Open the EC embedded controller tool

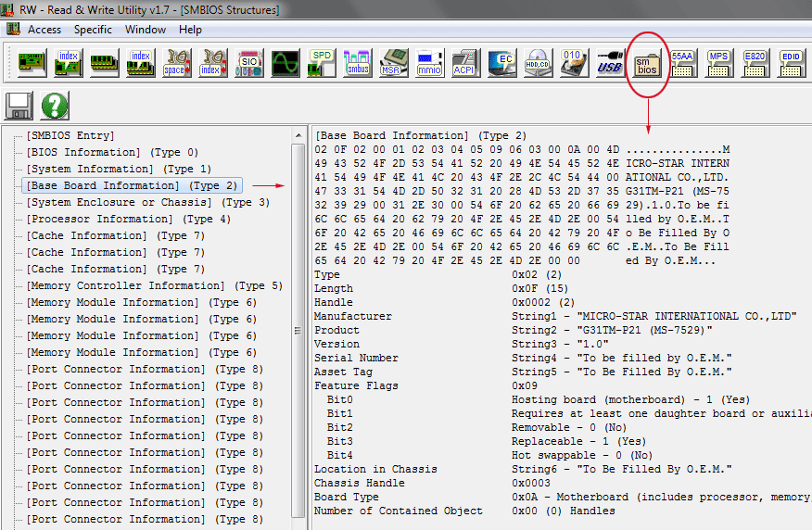[x=501, y=63]
